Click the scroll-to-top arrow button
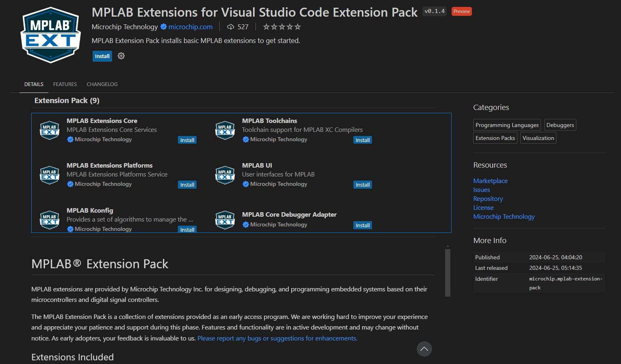 (x=424, y=349)
